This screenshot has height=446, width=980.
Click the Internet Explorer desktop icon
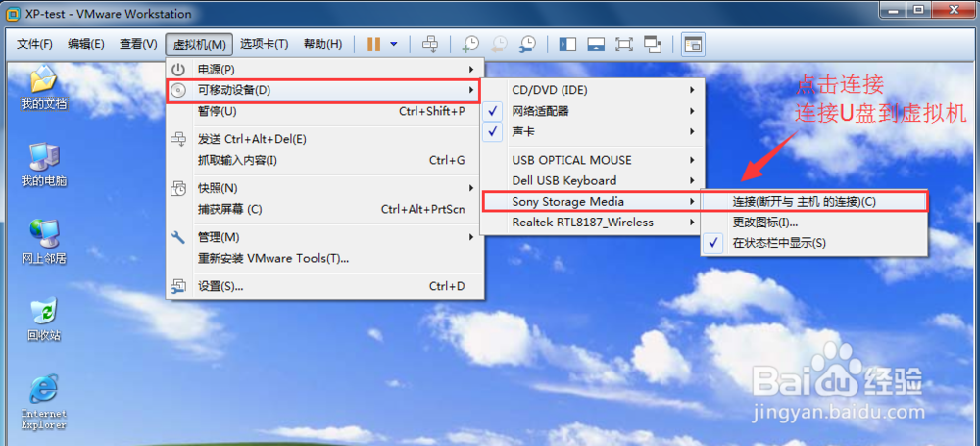[44, 402]
